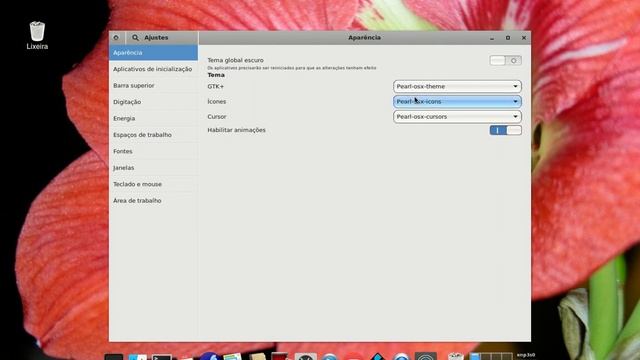The width and height of the screenshot is (640, 360).
Task: Open the Cursor Pearl-osx-cursors dropdown
Action: click(x=457, y=117)
